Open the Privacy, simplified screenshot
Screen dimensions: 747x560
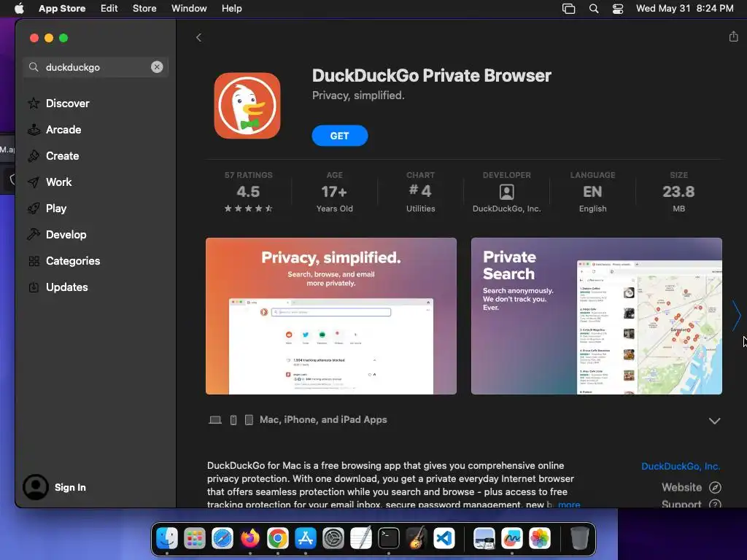[x=331, y=316]
